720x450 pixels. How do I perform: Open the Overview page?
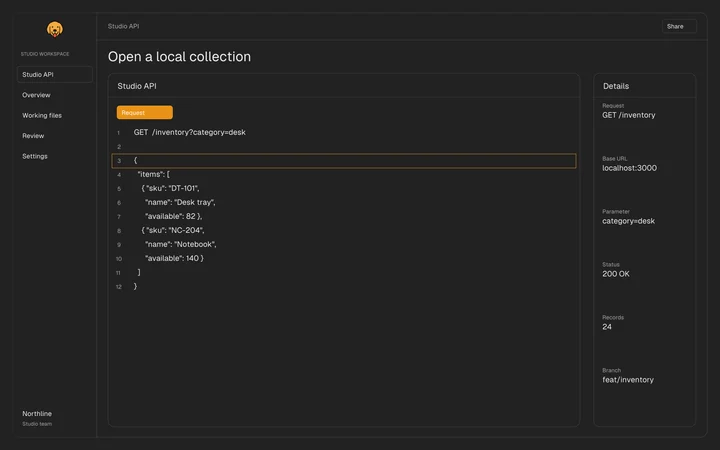point(36,95)
